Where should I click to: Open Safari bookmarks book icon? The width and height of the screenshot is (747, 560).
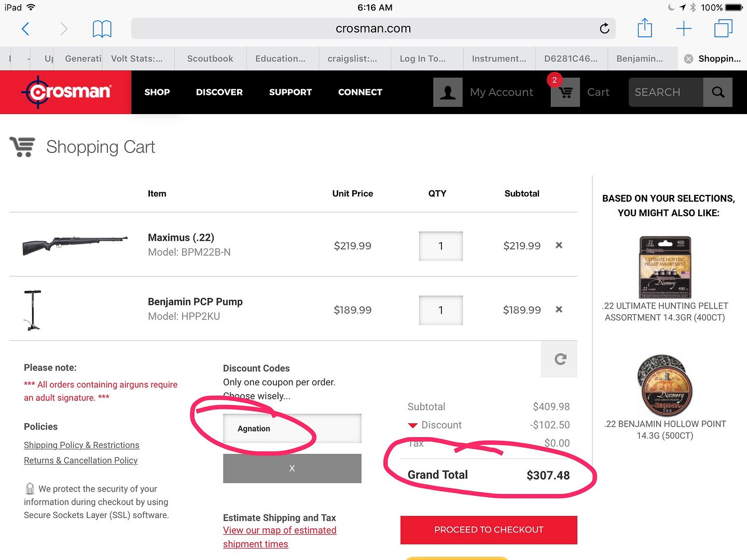pos(102,29)
